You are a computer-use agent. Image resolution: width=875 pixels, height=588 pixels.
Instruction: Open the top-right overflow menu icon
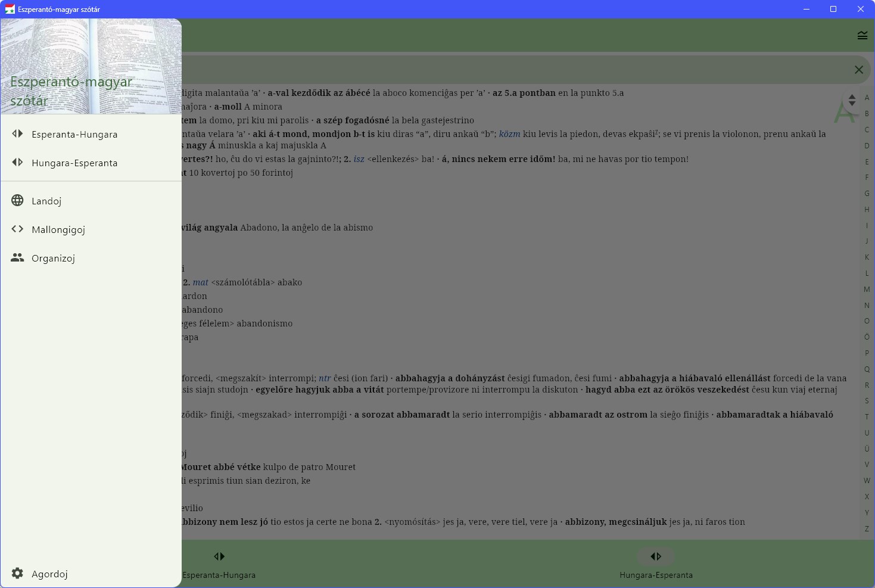[862, 35]
